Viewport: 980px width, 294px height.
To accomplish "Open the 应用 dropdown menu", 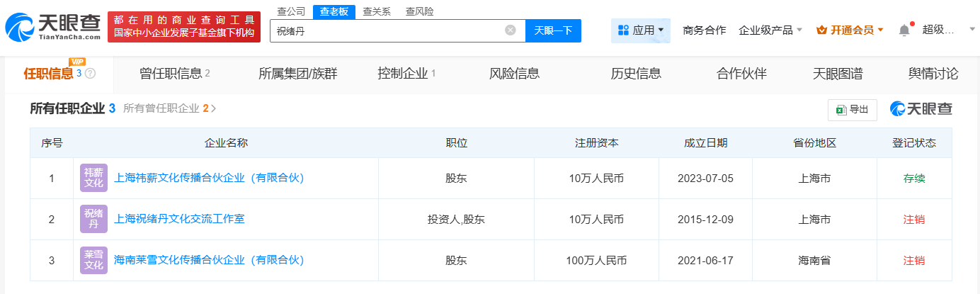I will tap(641, 30).
